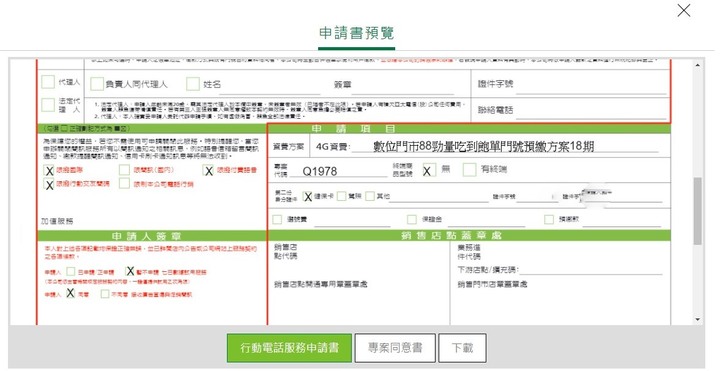Click the 業務夥伴代碼 label
Screen dimensions: 720x371
(x=469, y=252)
